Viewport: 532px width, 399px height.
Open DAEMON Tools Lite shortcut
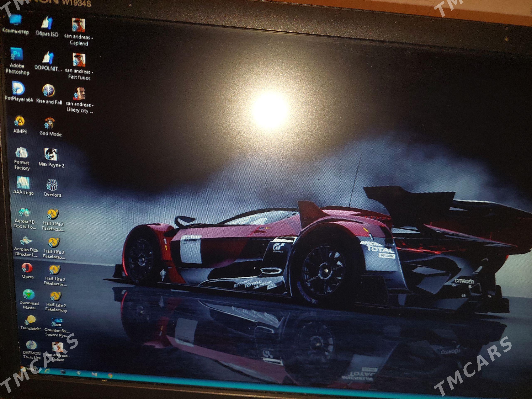pos(32,350)
